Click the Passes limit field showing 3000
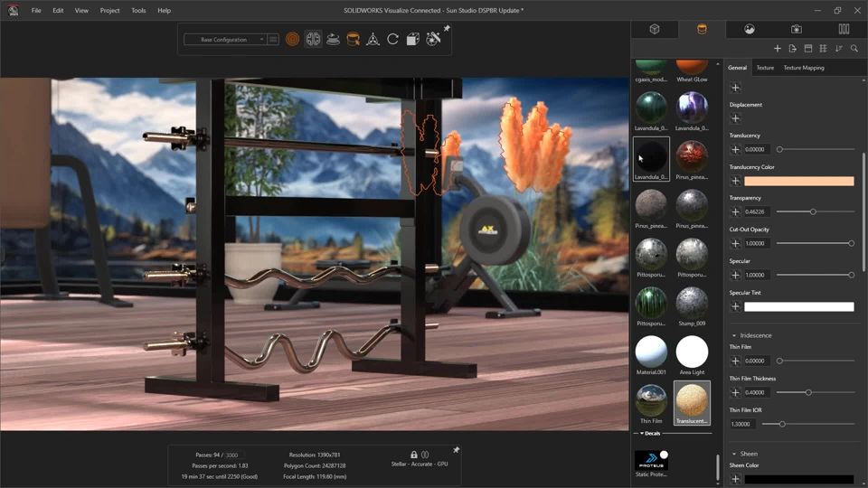This screenshot has width=868, height=488. click(x=232, y=455)
